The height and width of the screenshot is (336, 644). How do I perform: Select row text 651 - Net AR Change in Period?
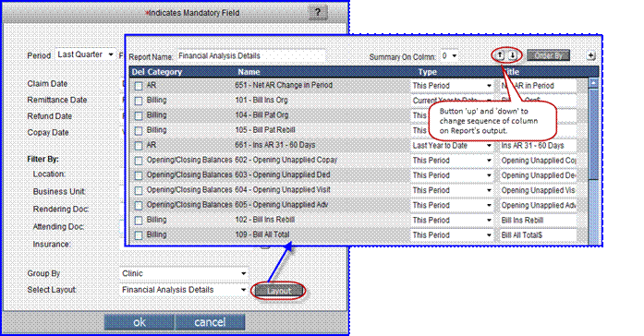point(284,85)
